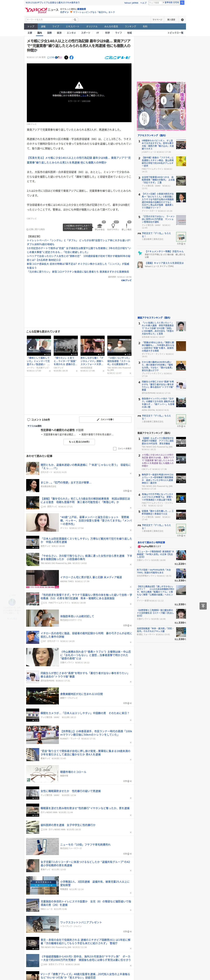Click the keyword search magnifier icon
The width and height of the screenshot is (210, 980).
coord(75,20)
